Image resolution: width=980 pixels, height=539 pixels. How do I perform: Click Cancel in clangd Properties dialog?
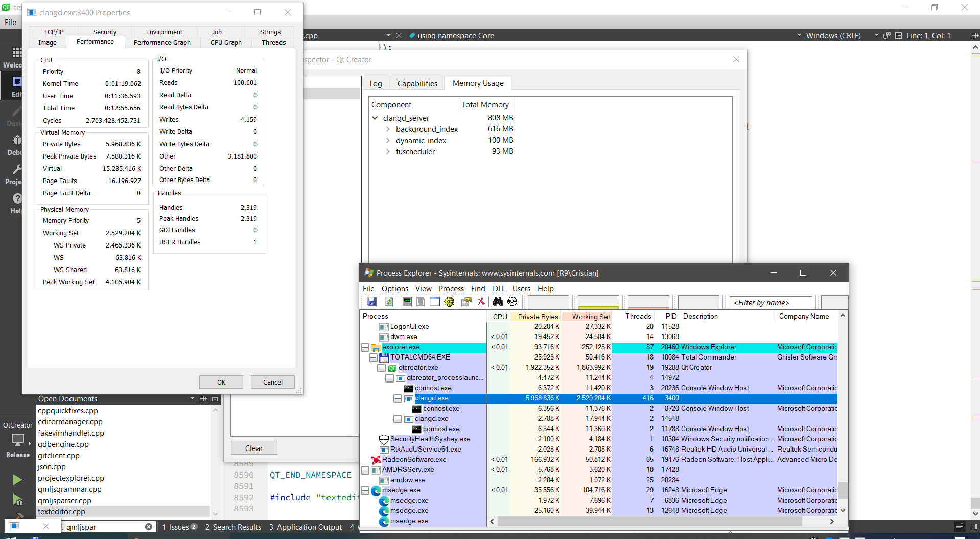(x=273, y=382)
